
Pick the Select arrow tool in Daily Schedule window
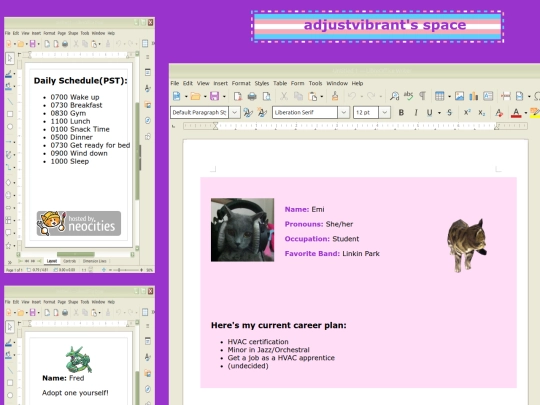click(x=10, y=59)
